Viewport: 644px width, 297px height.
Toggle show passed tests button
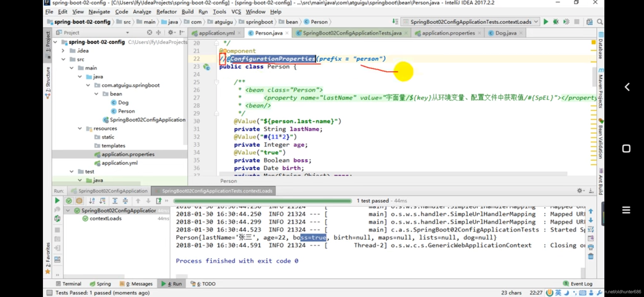[69, 201]
